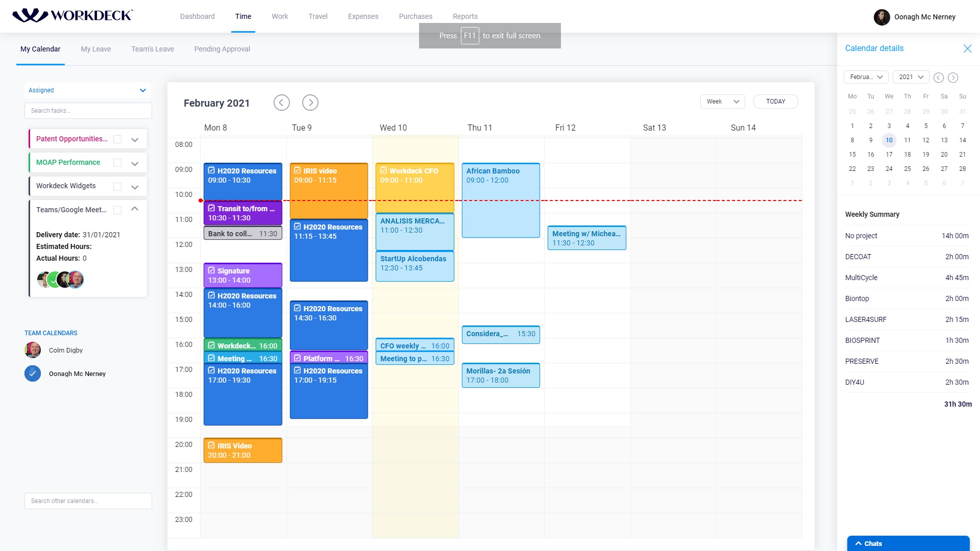
Task: Open the Expenses menu
Action: 363,16
